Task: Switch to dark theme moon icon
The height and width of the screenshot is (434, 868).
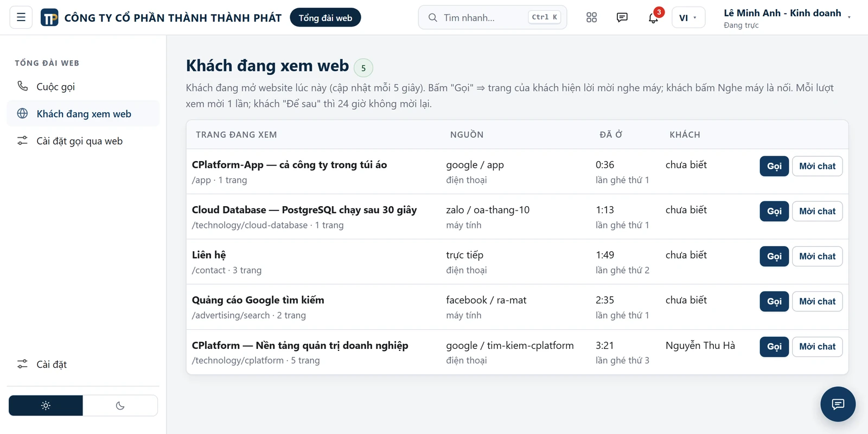Action: (120, 406)
